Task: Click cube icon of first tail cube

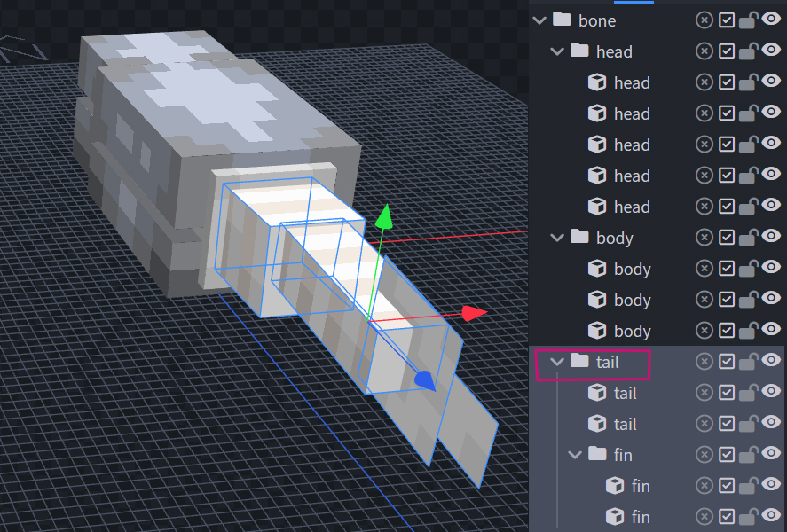Action: point(597,393)
